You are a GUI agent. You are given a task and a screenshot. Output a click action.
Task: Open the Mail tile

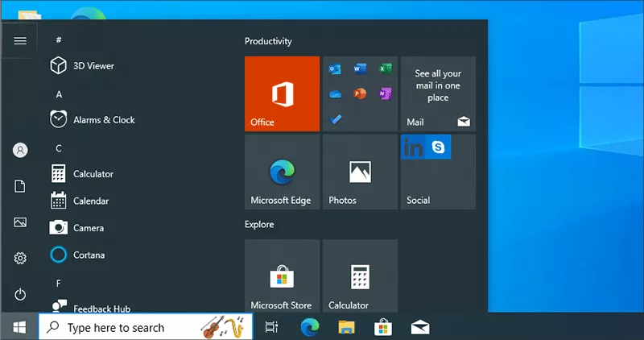pyautogui.click(x=438, y=93)
